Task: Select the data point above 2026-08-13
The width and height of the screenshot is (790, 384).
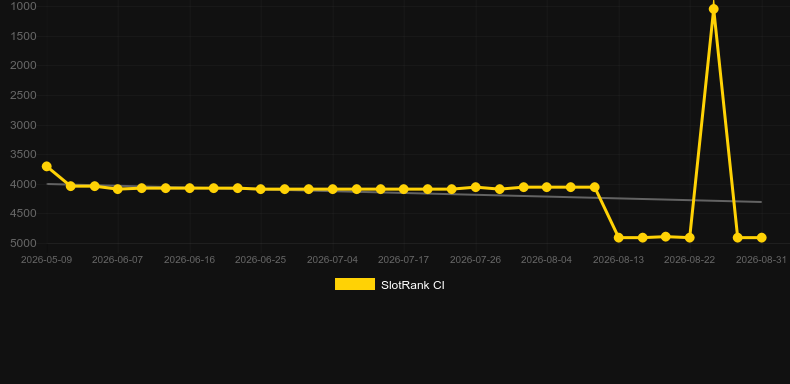Action: (x=619, y=237)
